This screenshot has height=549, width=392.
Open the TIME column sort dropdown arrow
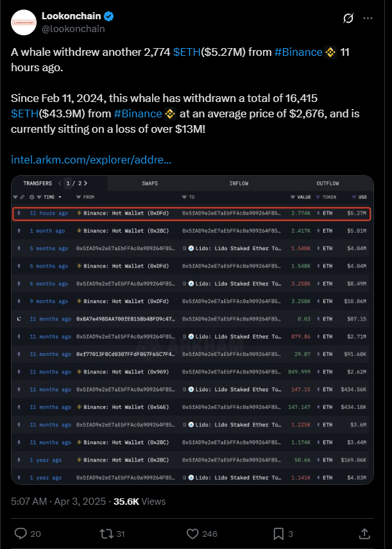60,197
